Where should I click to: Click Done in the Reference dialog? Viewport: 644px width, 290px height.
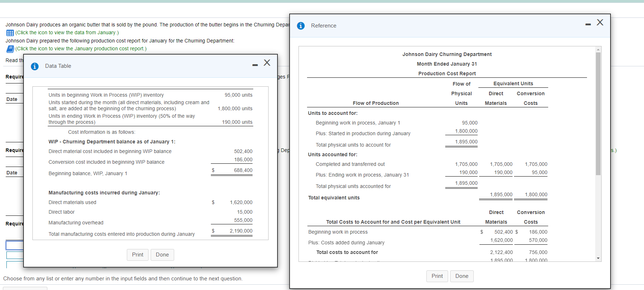tap(462, 276)
